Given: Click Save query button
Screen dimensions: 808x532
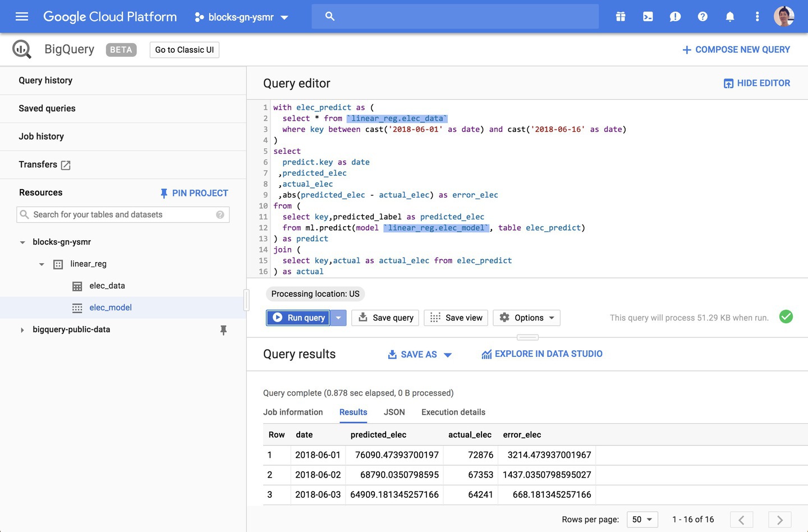Looking at the screenshot, I should coord(386,318).
